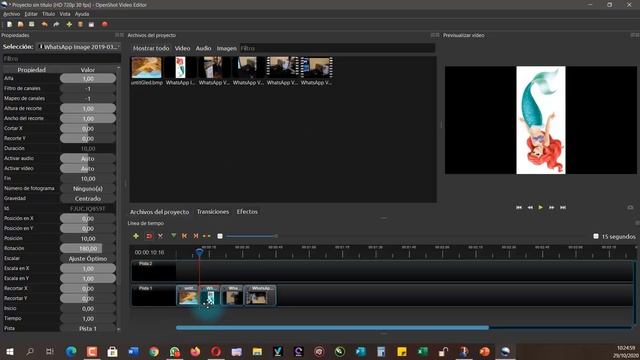640x360 pixels.
Task: Click the Next Marker timeline icon
Action: tap(196, 236)
